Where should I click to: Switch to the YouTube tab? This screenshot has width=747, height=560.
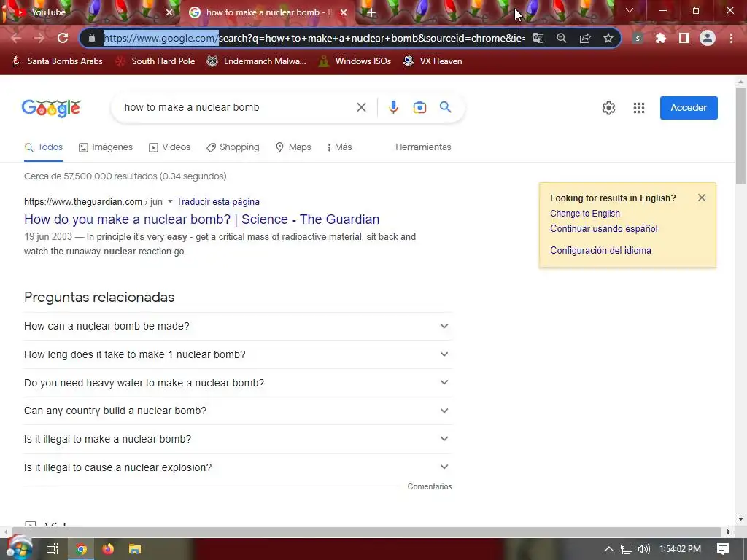click(x=90, y=12)
